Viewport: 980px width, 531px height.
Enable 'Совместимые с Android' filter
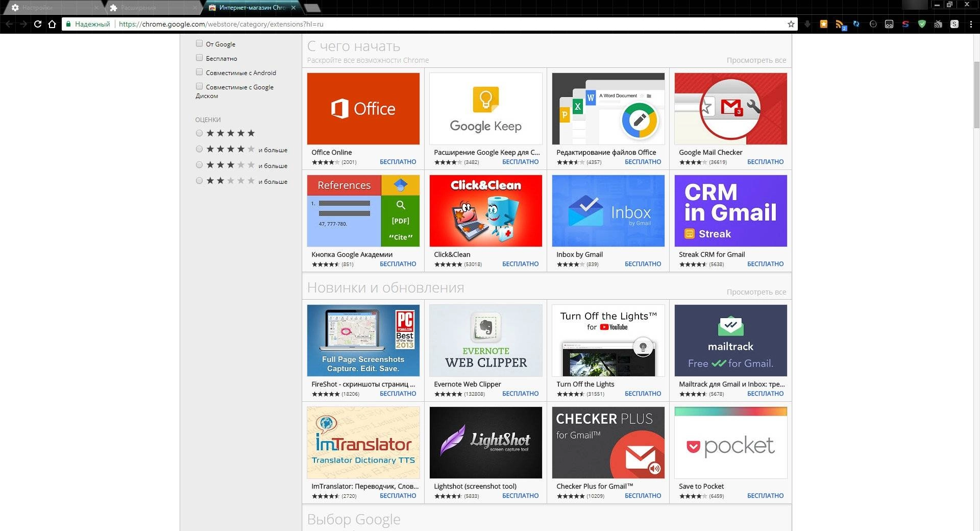click(x=199, y=72)
